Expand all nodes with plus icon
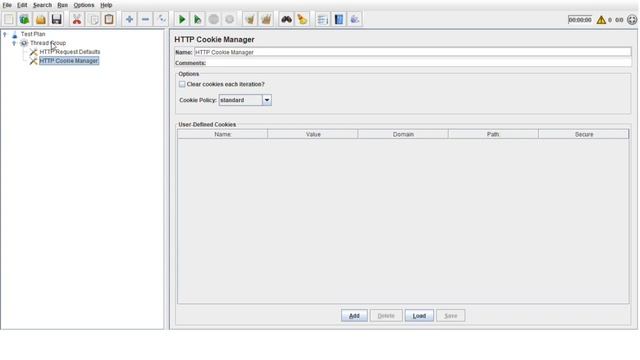Image resolution: width=640 pixels, height=360 pixels. pyautogui.click(x=129, y=19)
